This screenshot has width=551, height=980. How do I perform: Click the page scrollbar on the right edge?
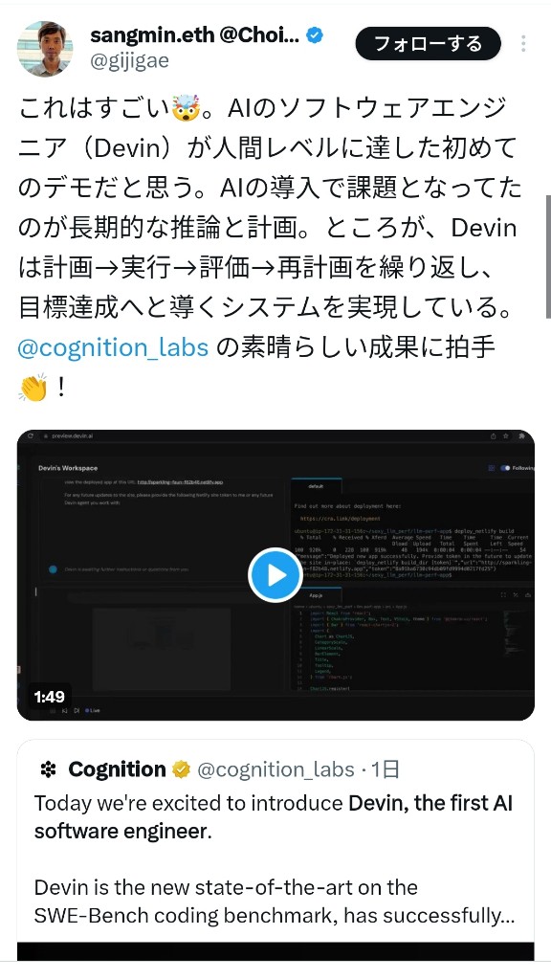coord(548,256)
